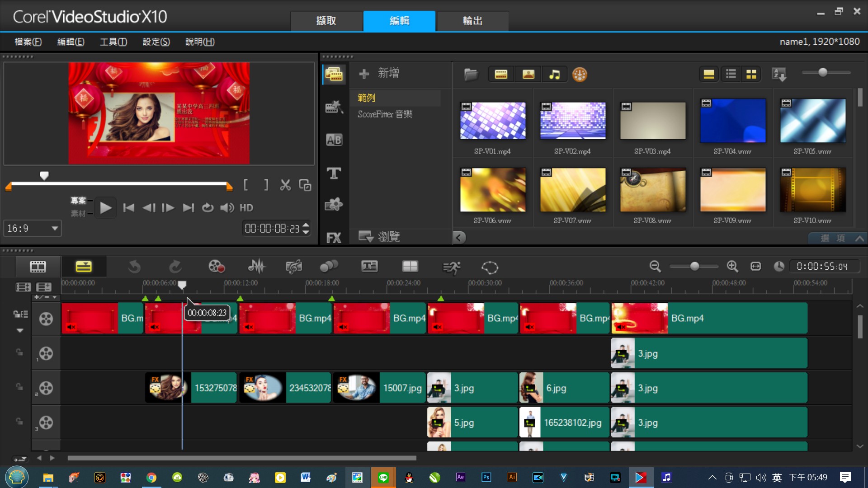
Task: Collapse the library navigation panel arrow
Action: [x=459, y=237]
